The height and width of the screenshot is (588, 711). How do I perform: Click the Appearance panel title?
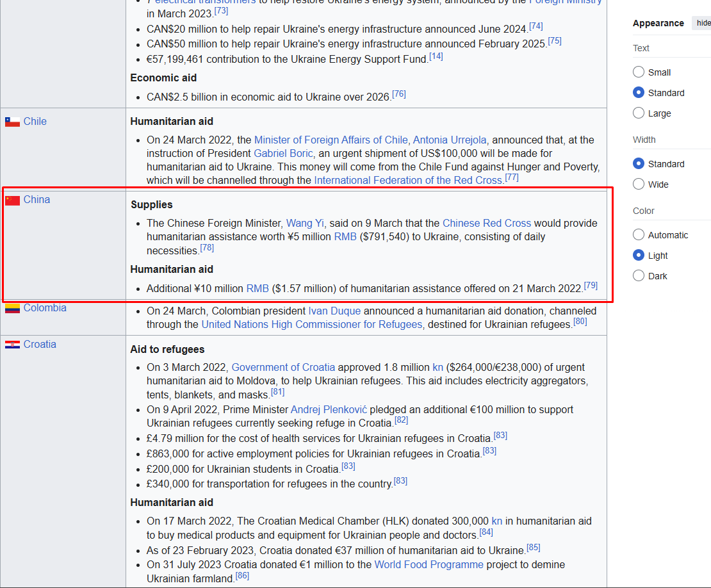pos(658,23)
